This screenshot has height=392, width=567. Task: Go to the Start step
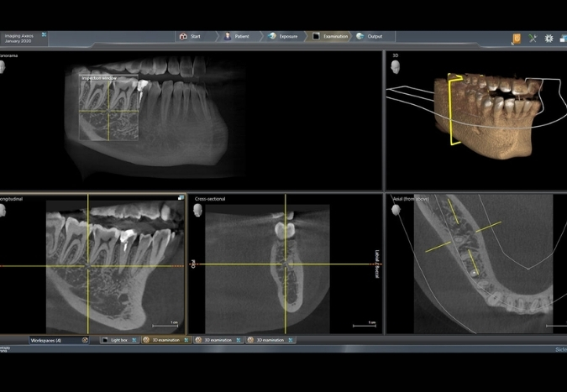[190, 37]
